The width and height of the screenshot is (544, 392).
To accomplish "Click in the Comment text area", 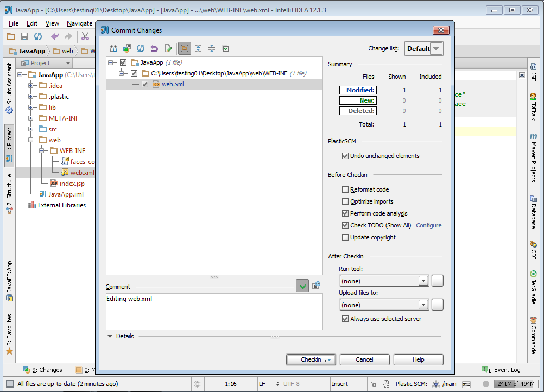I will [214, 312].
